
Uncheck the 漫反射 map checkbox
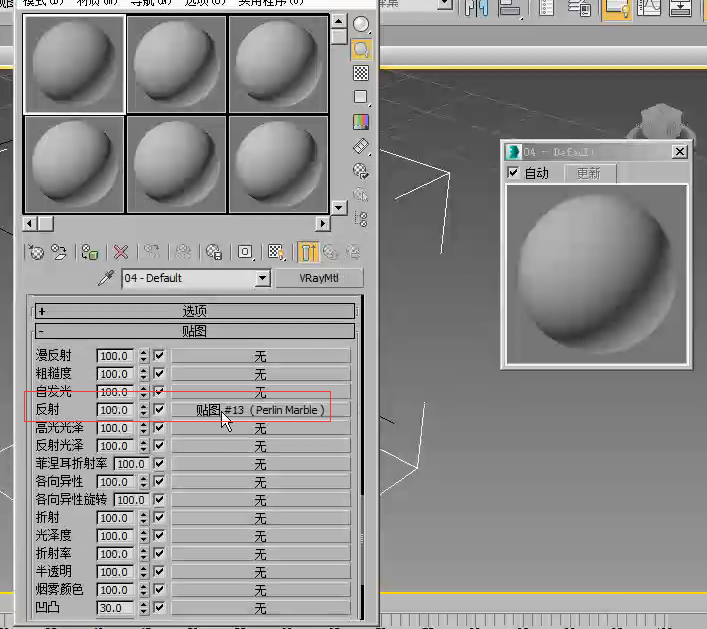(x=159, y=356)
